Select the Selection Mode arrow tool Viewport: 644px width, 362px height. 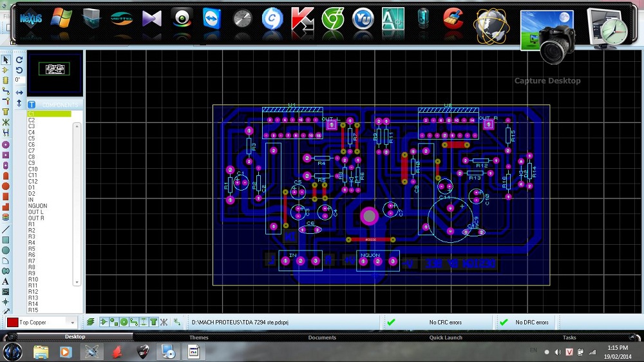coord(6,60)
